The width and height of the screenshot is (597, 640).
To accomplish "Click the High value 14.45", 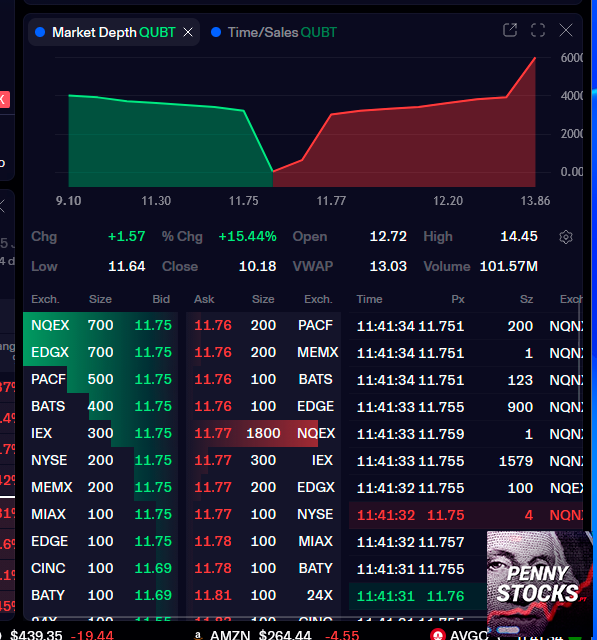I will point(519,237).
